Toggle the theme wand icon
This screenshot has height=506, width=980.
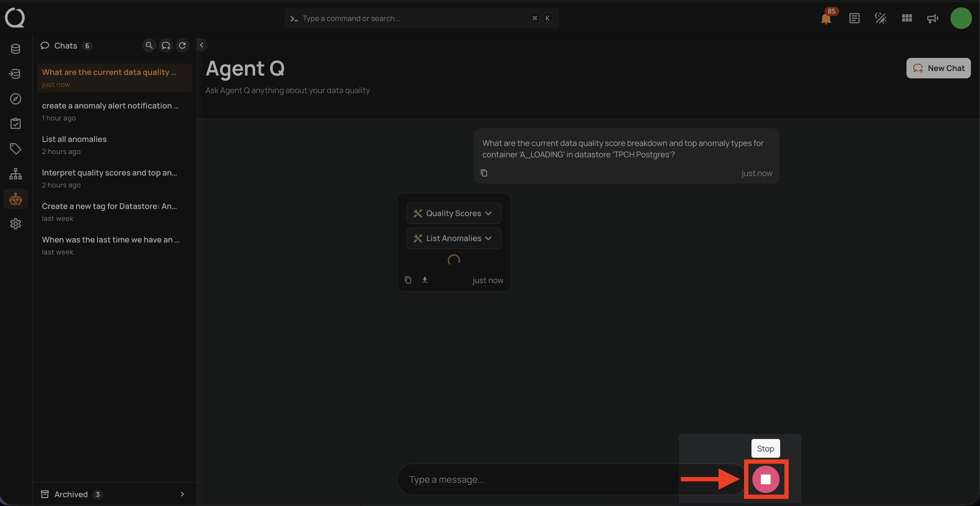pos(880,18)
